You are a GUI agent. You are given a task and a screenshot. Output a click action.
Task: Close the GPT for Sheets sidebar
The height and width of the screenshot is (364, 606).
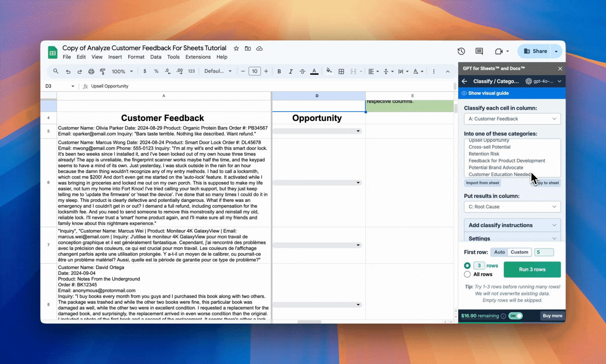click(x=560, y=68)
